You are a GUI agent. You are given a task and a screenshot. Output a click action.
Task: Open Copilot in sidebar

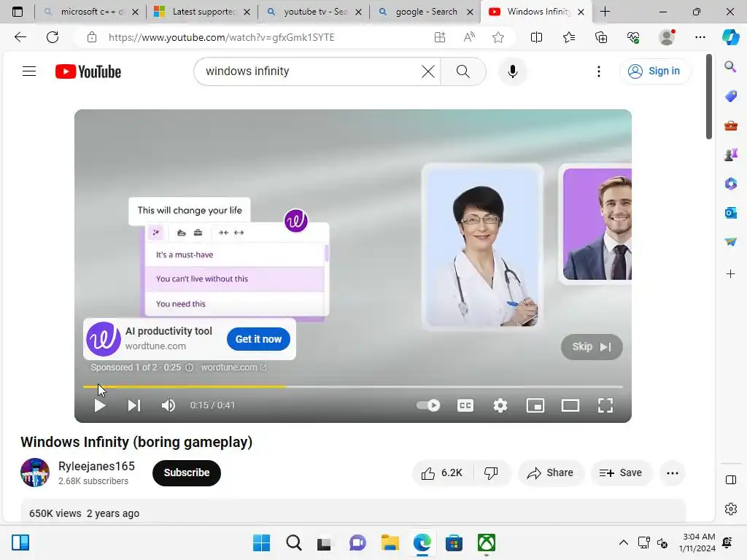[x=730, y=37]
